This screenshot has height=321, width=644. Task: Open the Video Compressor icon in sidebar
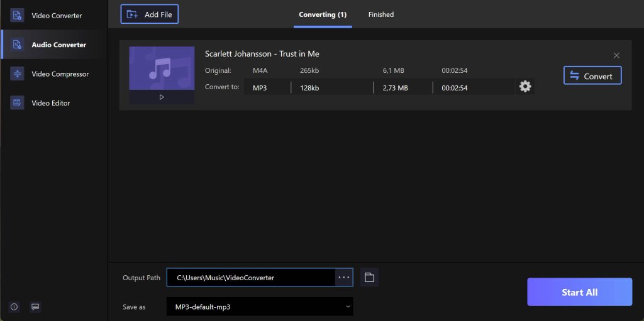[x=17, y=74]
